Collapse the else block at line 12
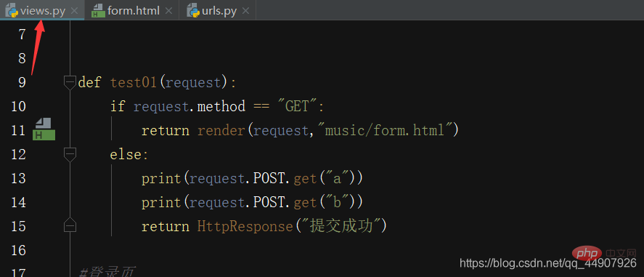Screen dimensions: 644x277 coord(70,155)
